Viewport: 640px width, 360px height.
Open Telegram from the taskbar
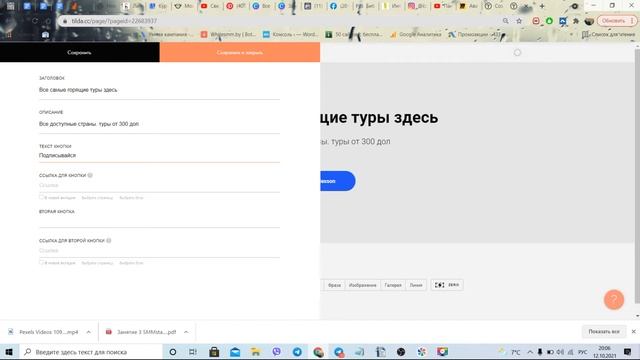297,352
